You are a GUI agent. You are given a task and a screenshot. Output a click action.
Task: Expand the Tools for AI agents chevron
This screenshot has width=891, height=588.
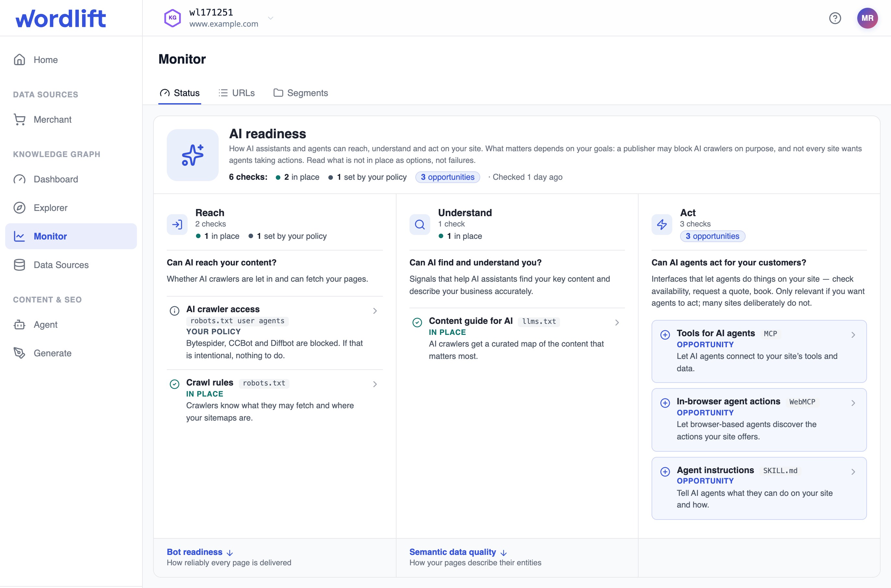point(853,335)
